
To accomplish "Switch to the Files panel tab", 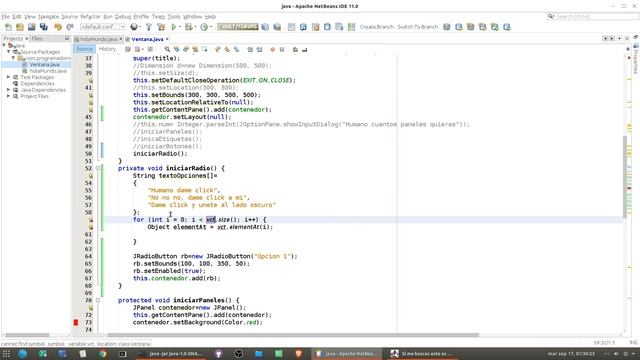I will 37,39.
